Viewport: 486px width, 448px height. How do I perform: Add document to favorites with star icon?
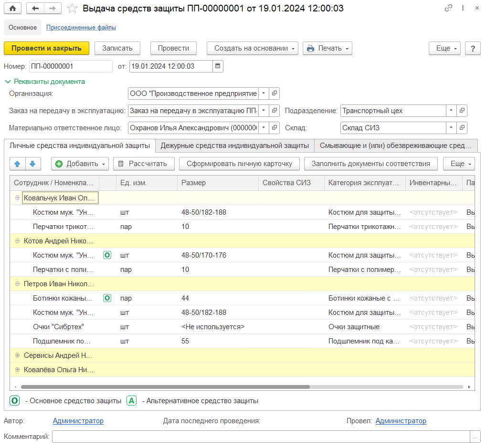(72, 8)
